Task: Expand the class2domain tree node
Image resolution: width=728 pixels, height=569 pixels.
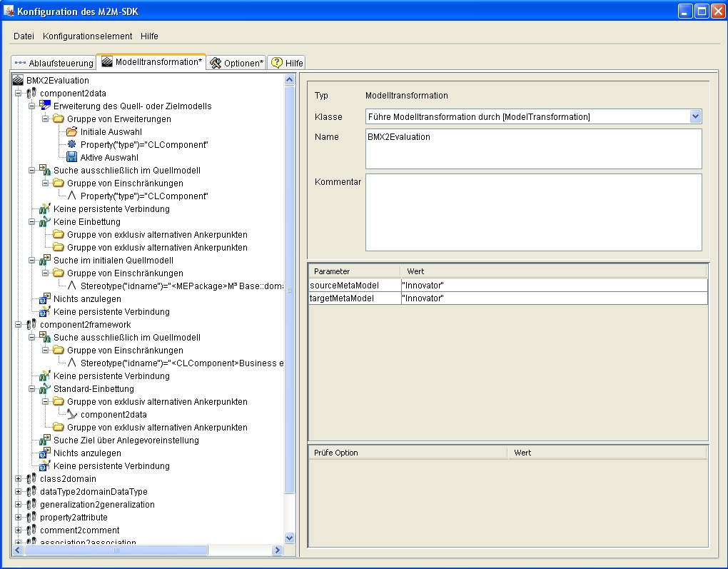Action: tap(19, 479)
